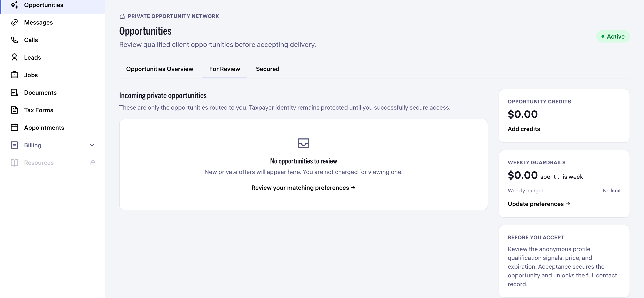
Task: Select the Billing menu item
Action: [x=53, y=145]
